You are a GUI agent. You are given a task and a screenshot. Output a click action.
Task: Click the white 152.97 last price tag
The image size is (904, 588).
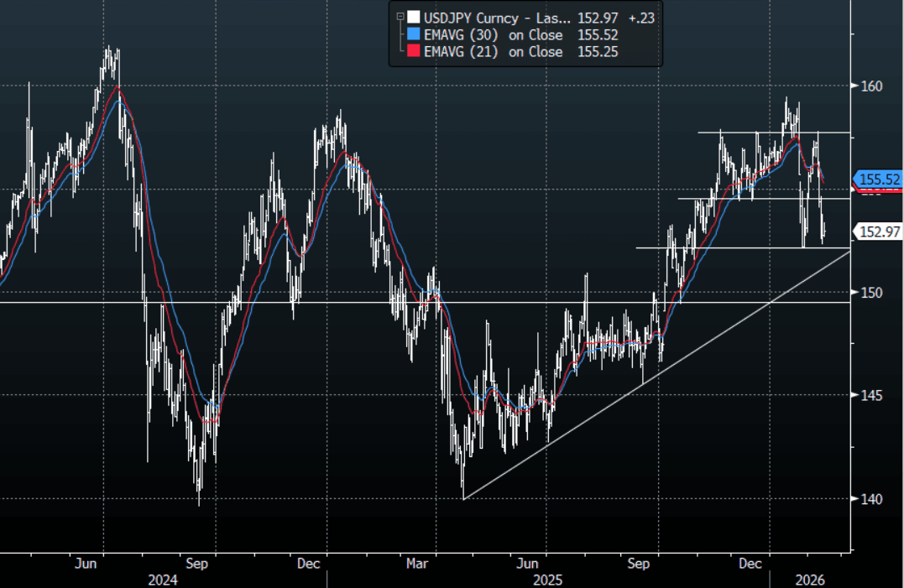pos(877,232)
